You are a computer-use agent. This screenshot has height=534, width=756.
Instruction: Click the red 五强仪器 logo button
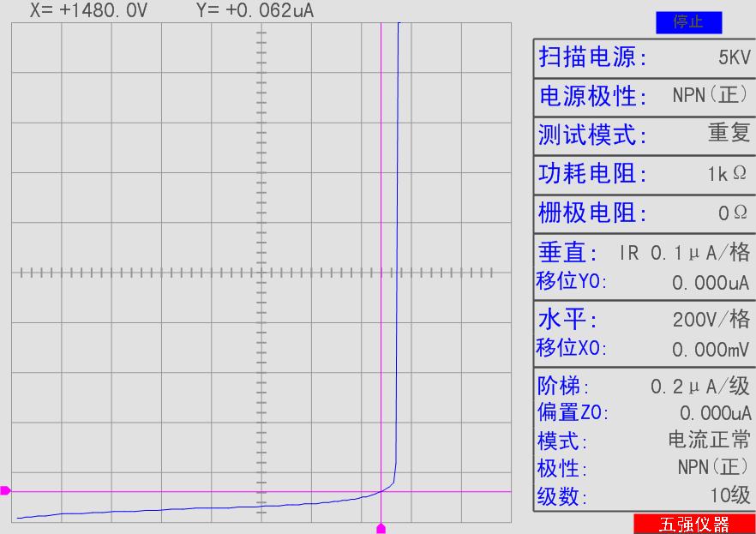(694, 524)
